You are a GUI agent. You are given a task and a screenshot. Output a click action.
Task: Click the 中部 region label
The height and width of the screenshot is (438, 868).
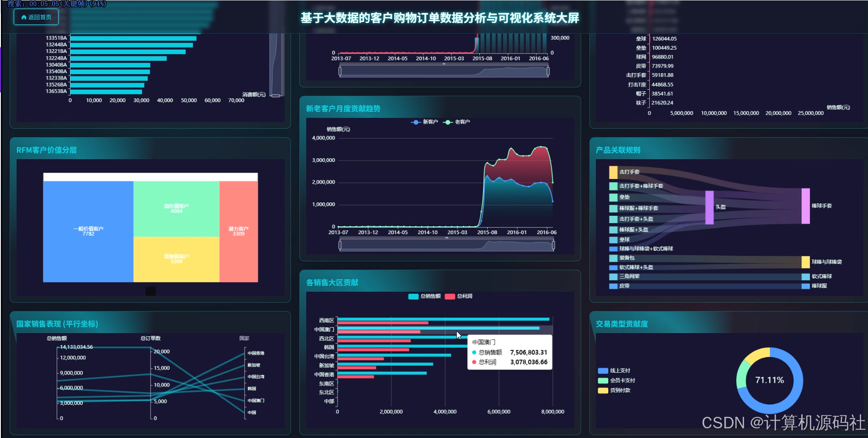coord(329,402)
